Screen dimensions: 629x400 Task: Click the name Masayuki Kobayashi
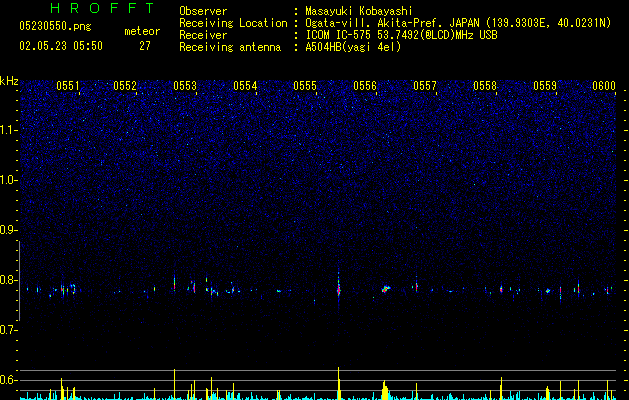pos(359,11)
